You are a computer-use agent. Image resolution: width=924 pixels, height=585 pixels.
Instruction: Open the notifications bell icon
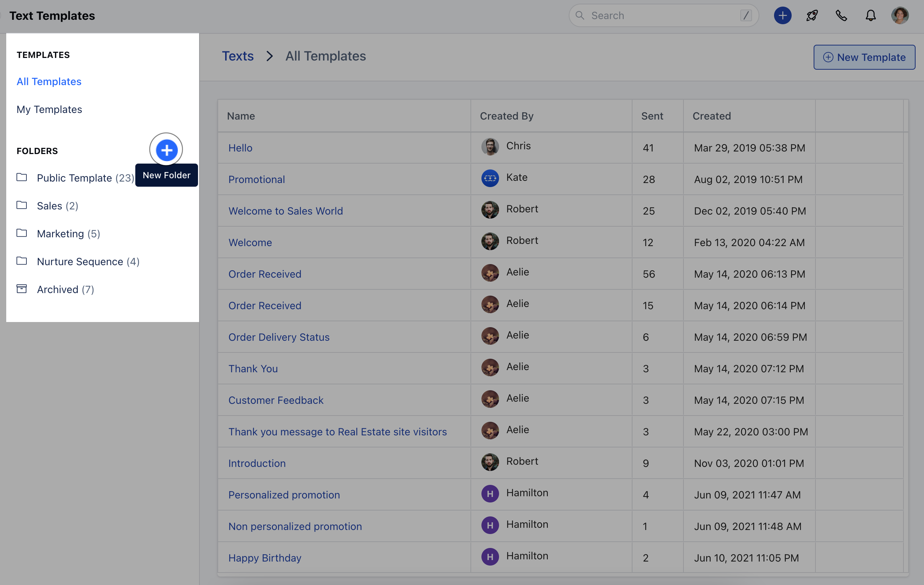pyautogui.click(x=870, y=15)
